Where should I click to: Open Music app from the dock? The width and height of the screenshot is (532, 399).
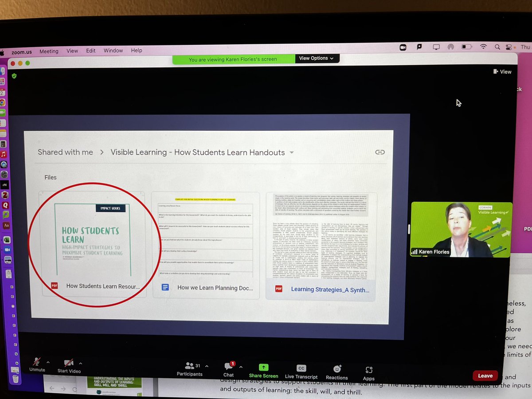tap(4, 154)
